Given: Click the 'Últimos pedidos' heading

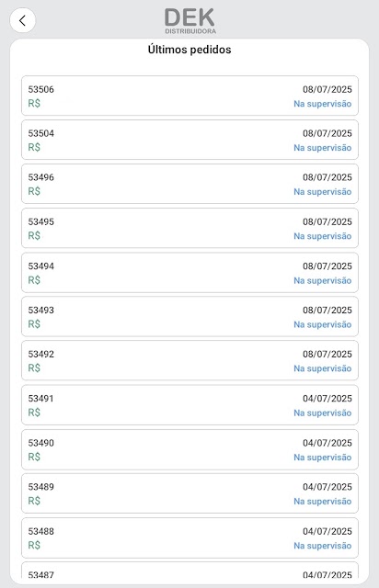Looking at the screenshot, I should tap(189, 50).
